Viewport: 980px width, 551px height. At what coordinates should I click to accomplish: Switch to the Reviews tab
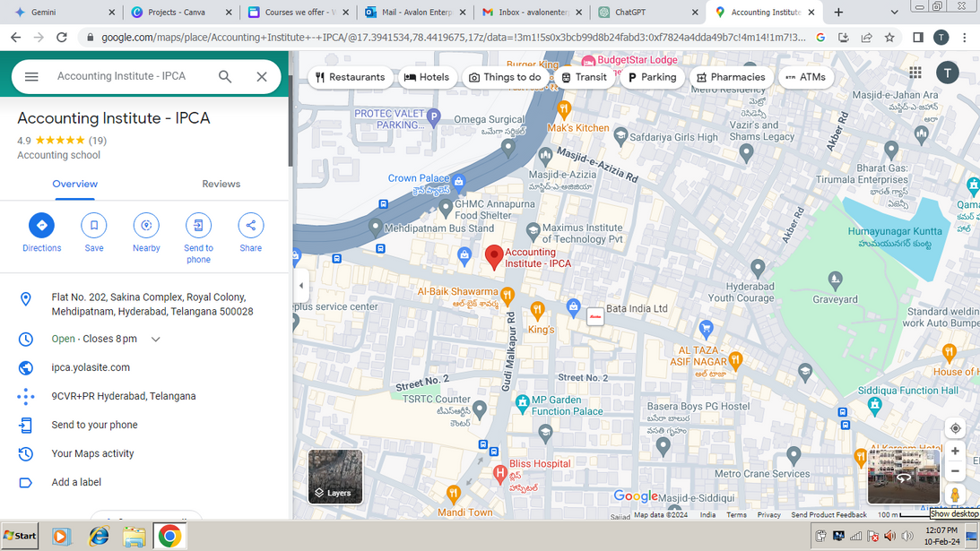pyautogui.click(x=221, y=184)
